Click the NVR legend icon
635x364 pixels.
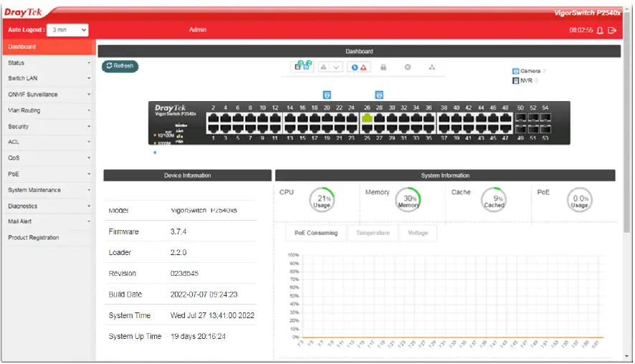[515, 81]
